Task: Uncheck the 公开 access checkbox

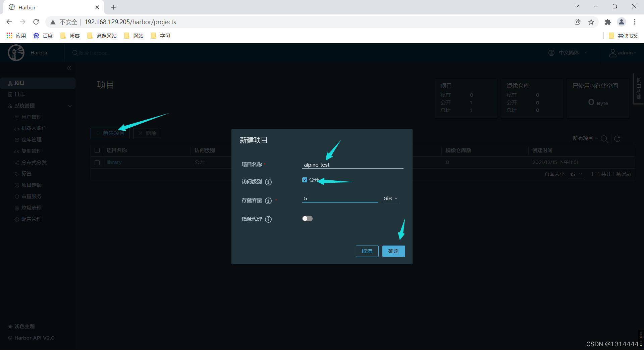Action: (x=305, y=180)
